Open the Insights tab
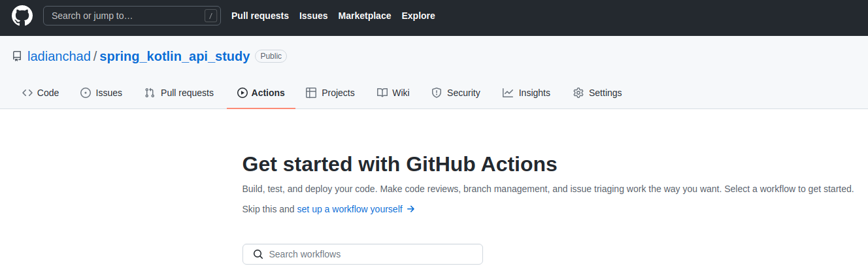The image size is (868, 279). point(526,93)
